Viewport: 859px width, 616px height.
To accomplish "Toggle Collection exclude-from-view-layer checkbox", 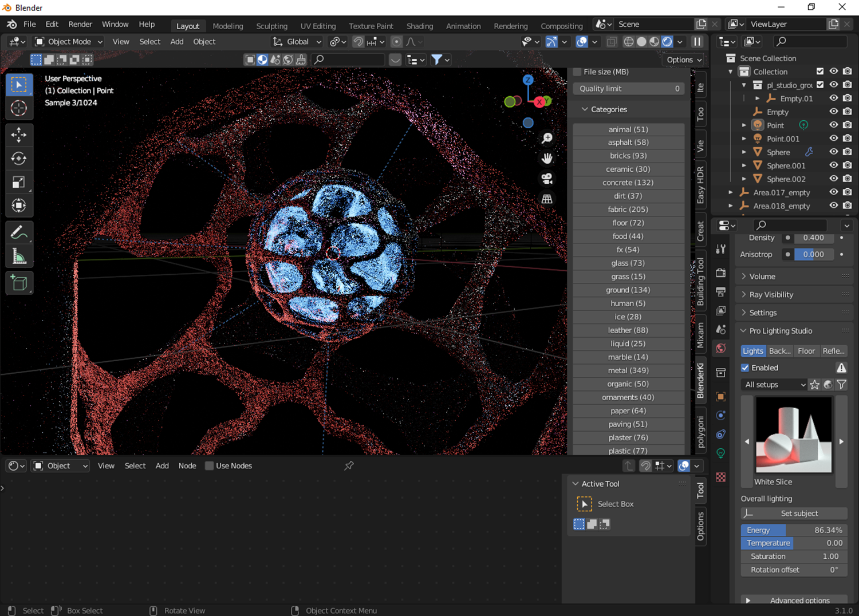I will (820, 72).
